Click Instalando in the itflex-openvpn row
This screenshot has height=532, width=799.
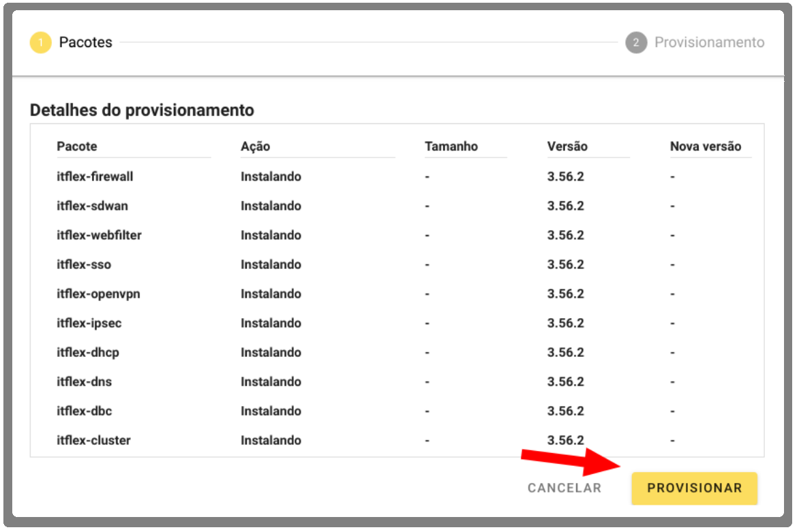click(x=271, y=294)
